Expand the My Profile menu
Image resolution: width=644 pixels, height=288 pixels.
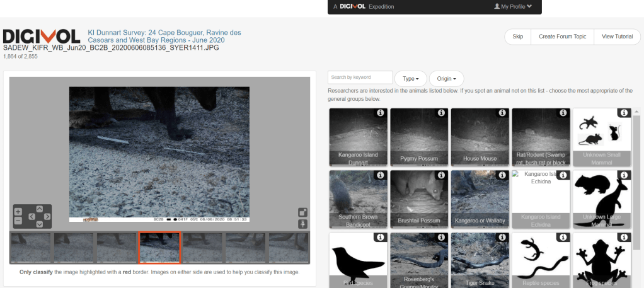pyautogui.click(x=513, y=6)
